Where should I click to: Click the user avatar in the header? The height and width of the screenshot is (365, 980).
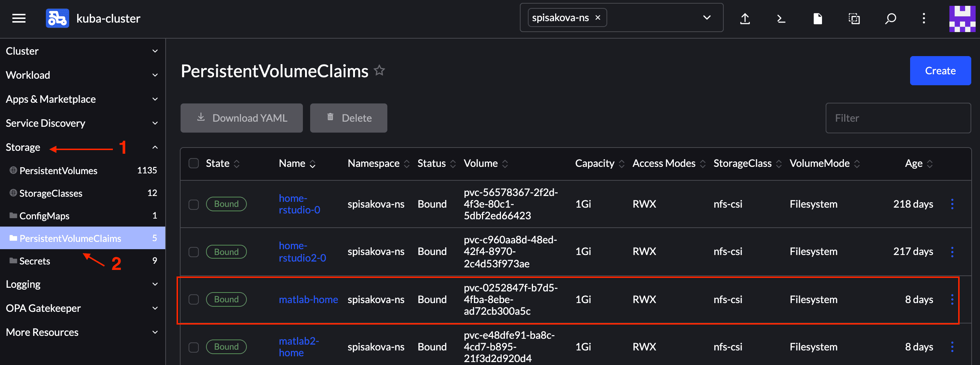(962, 18)
